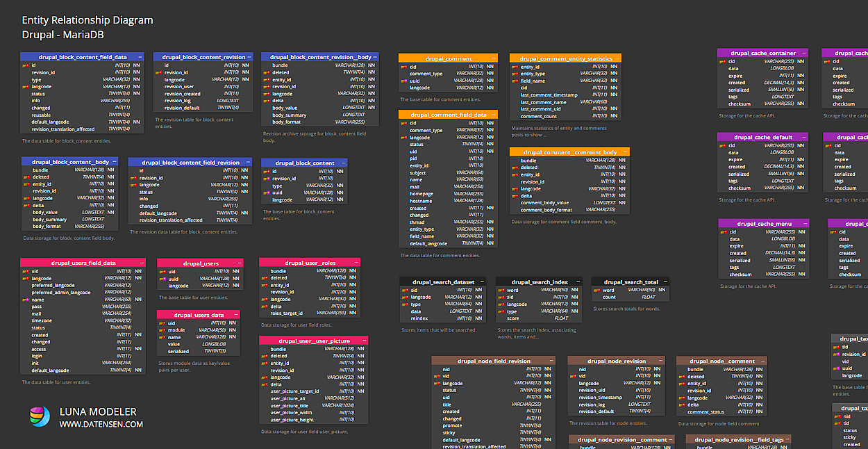Image resolution: width=868 pixels, height=449 pixels.
Task: Select the drupal_node_revision table header
Action: tap(617, 361)
